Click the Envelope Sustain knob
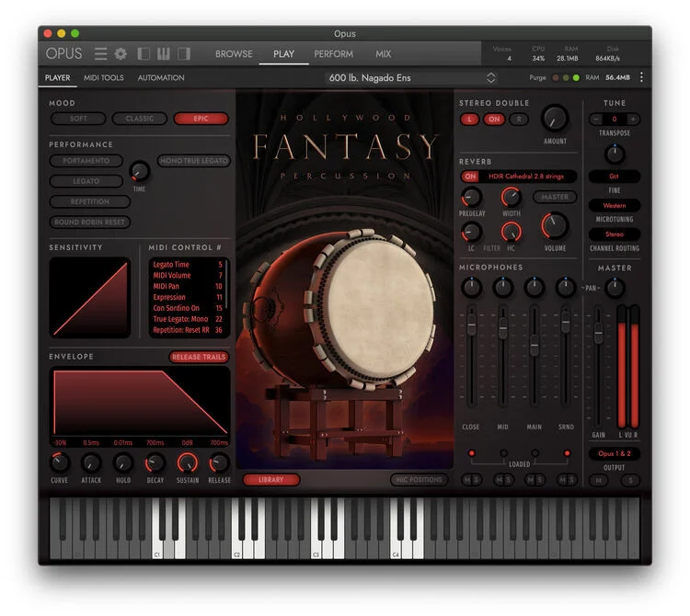Image resolution: width=690 pixels, height=616 pixels. tap(188, 462)
